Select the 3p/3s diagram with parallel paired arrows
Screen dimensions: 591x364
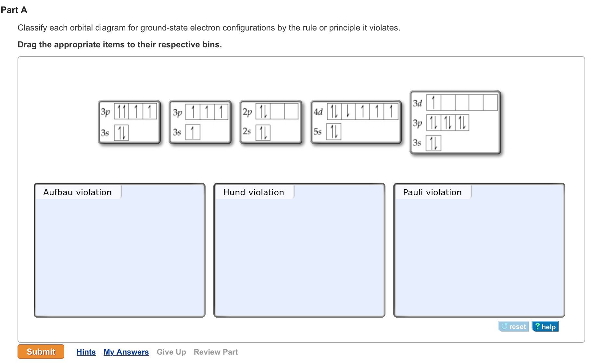(129, 122)
